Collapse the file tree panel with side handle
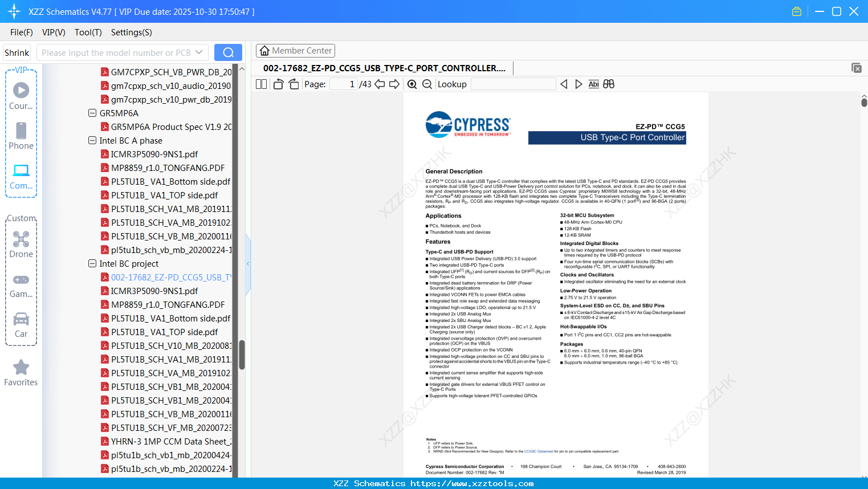Screen dimensions: 868x489 [x=248, y=263]
